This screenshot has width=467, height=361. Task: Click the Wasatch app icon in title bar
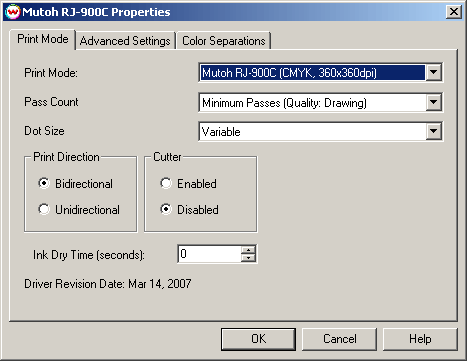point(12,12)
